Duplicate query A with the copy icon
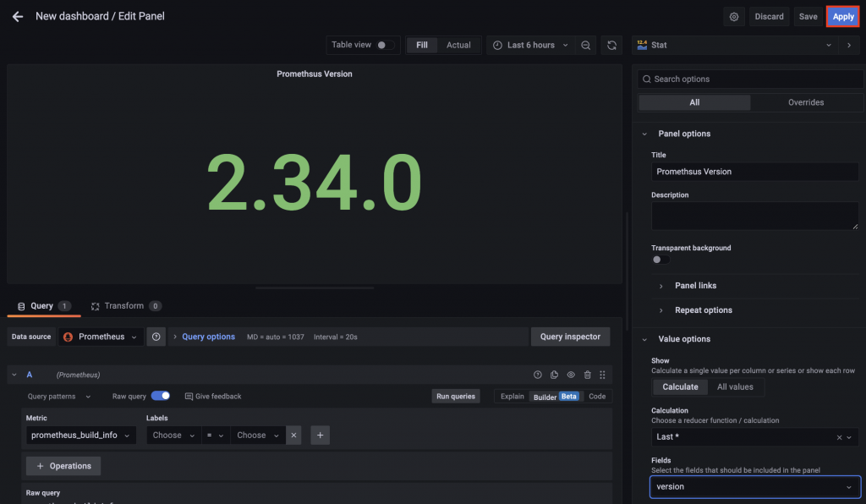The image size is (866, 504). 554,375
